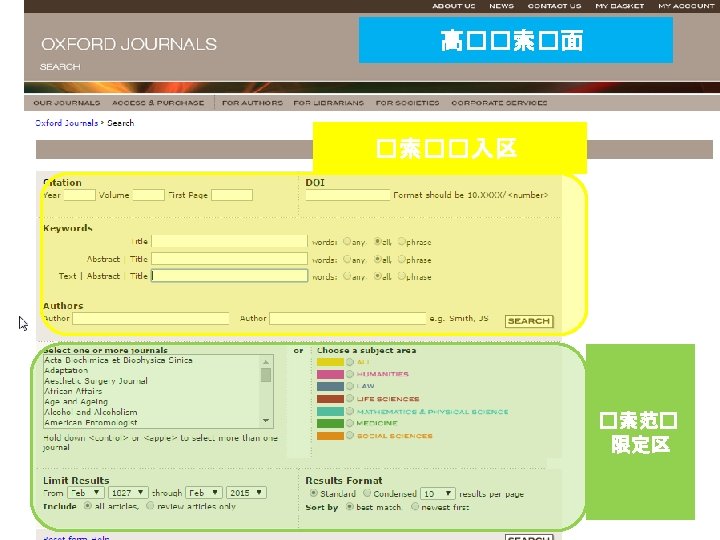Image resolution: width=720 pixels, height=540 pixels.
Task: Click the Text | Abstract | Title field
Action: (x=229, y=276)
